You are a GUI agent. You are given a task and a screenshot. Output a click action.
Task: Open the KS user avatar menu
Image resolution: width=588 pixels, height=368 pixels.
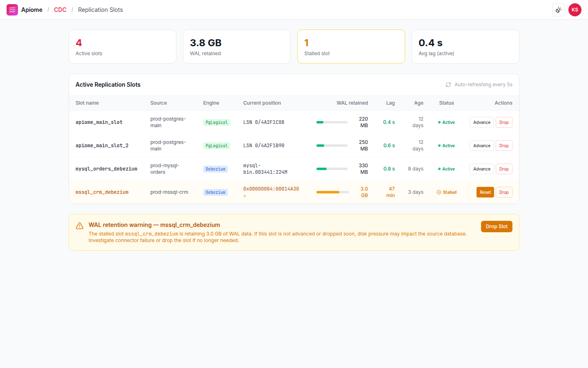575,10
